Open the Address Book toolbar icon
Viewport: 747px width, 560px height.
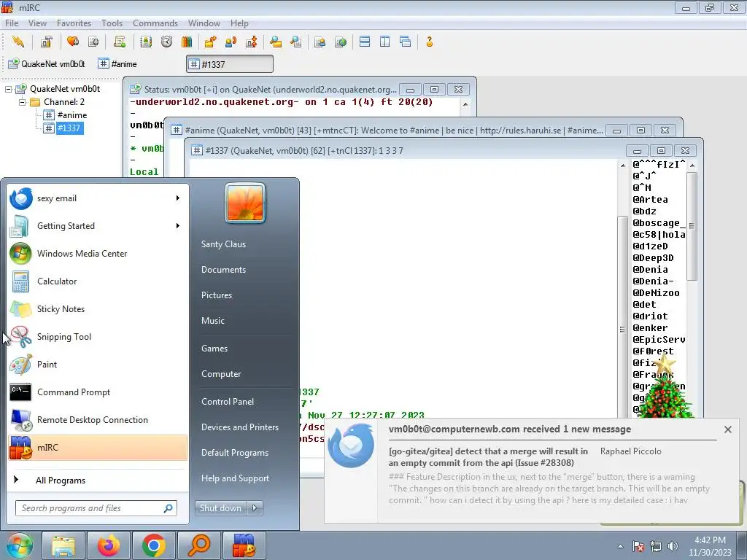click(146, 42)
